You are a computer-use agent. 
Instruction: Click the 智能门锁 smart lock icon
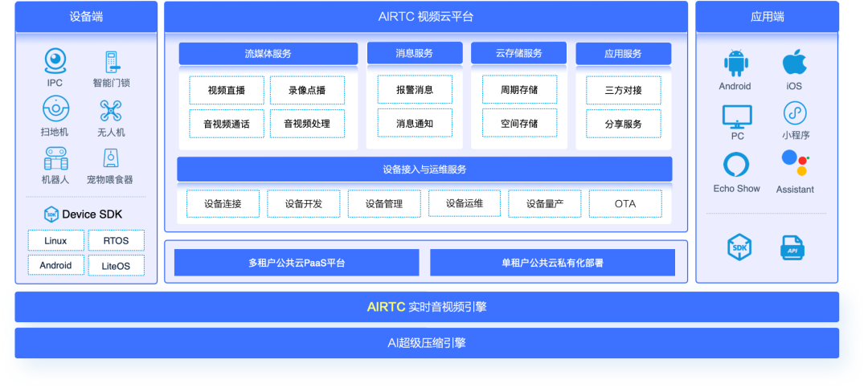coord(111,62)
